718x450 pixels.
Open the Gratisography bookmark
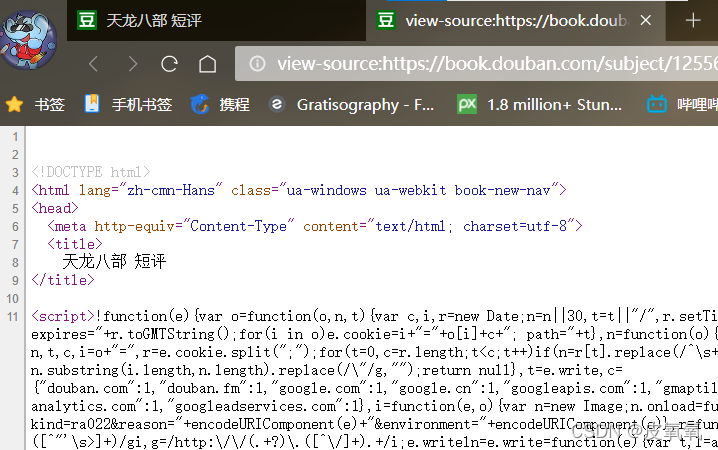[x=365, y=105]
